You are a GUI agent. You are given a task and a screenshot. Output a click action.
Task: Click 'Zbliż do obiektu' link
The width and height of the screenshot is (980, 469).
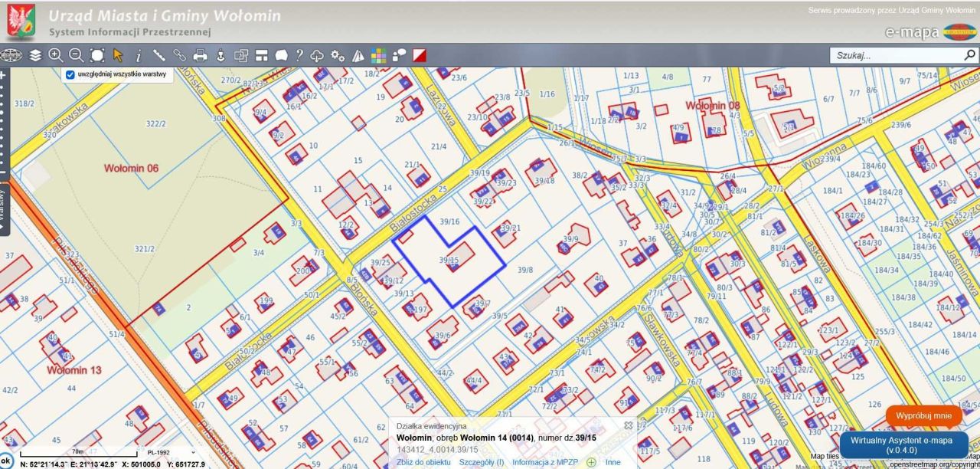click(x=423, y=462)
